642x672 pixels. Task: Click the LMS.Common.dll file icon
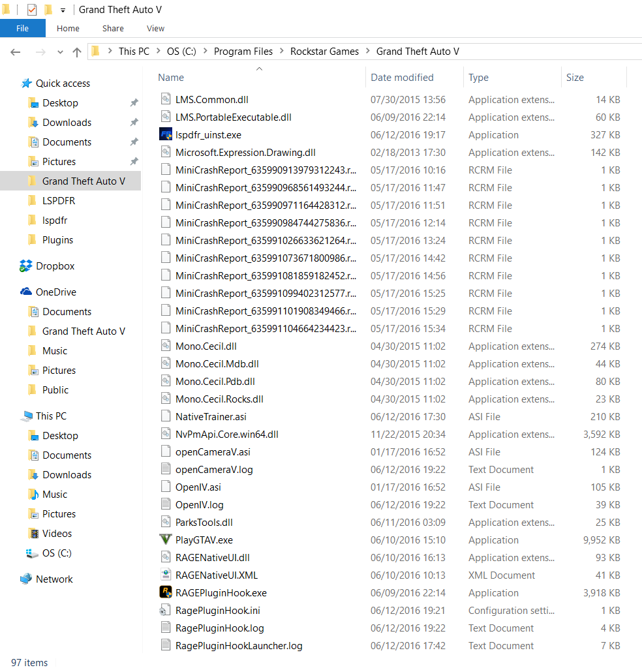click(x=166, y=99)
